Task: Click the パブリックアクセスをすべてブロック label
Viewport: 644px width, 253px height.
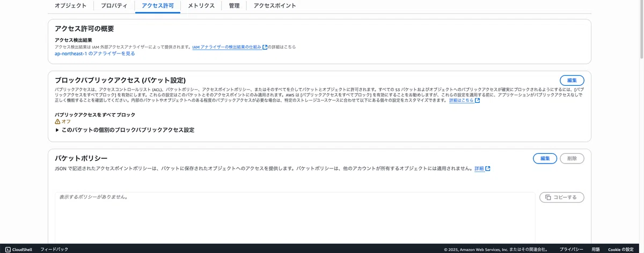Action: point(95,115)
